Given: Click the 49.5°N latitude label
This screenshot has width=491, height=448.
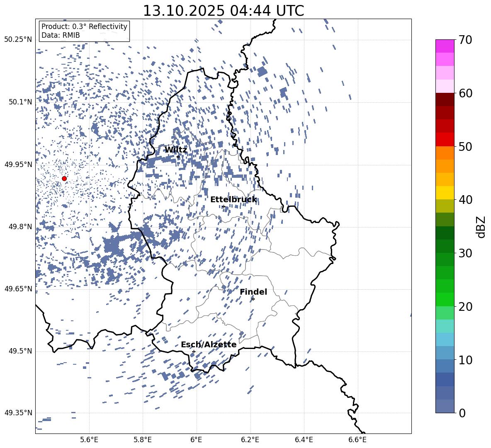Looking at the screenshot, I should (x=20, y=351).
